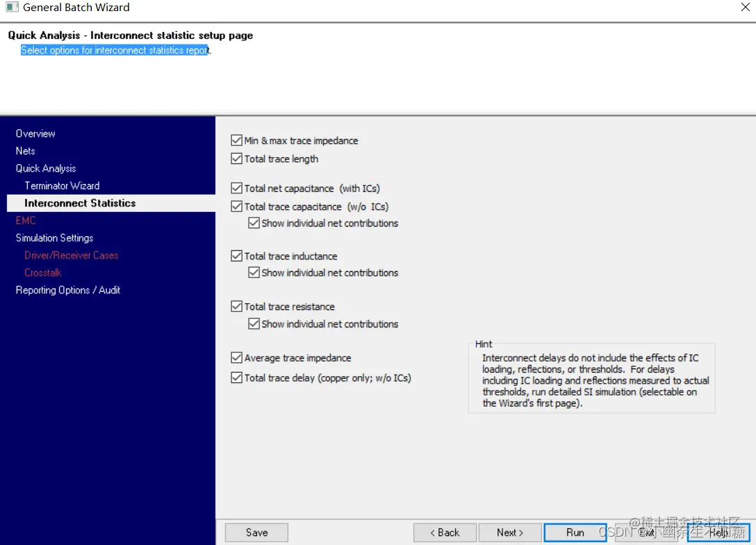Image resolution: width=756 pixels, height=545 pixels.
Task: Toggle individual net contributions under trace resistance
Action: click(254, 324)
